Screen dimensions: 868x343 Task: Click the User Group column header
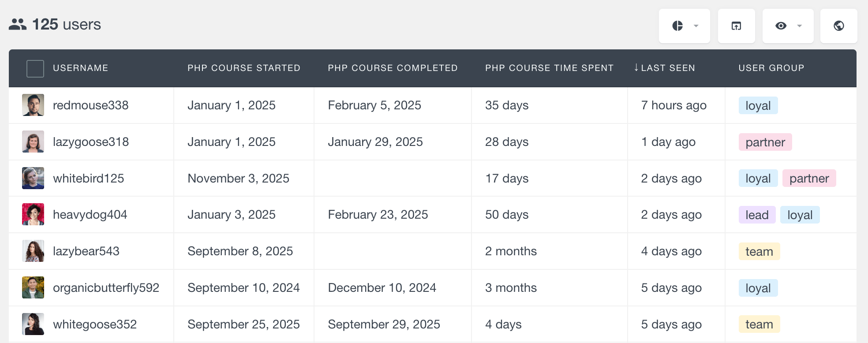pyautogui.click(x=771, y=68)
